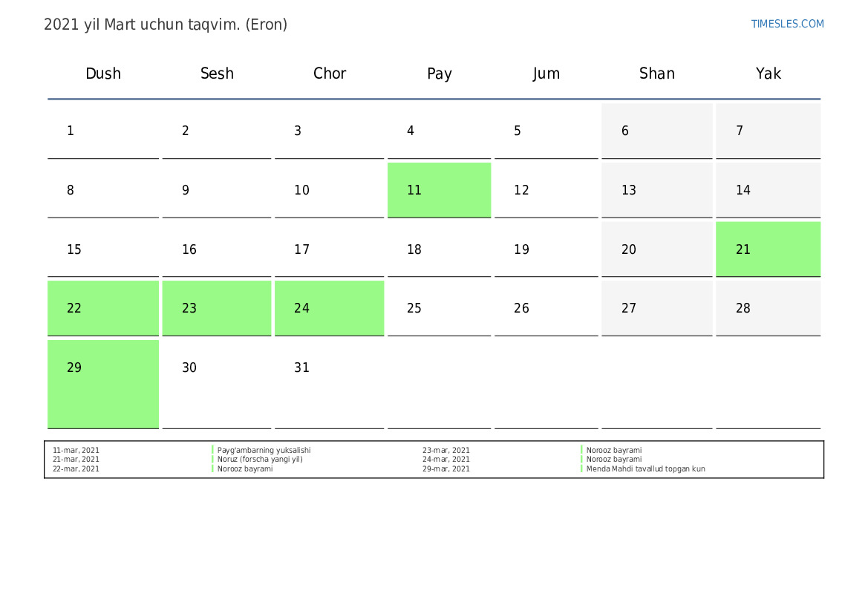Click the 29-mar, 2021 legend date
868x614 pixels.
pyautogui.click(x=446, y=469)
